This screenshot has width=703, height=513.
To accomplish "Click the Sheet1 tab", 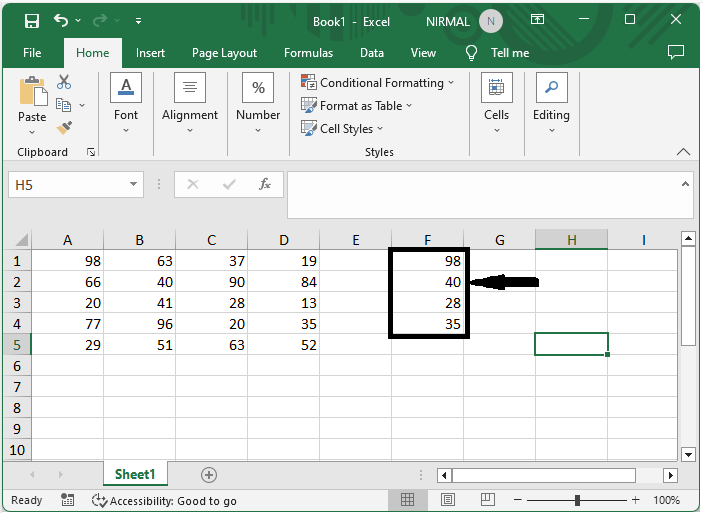I will click(135, 474).
